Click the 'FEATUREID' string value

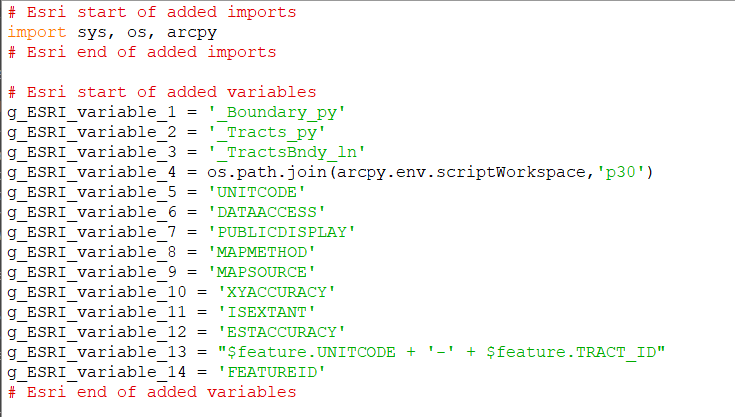pos(275,371)
